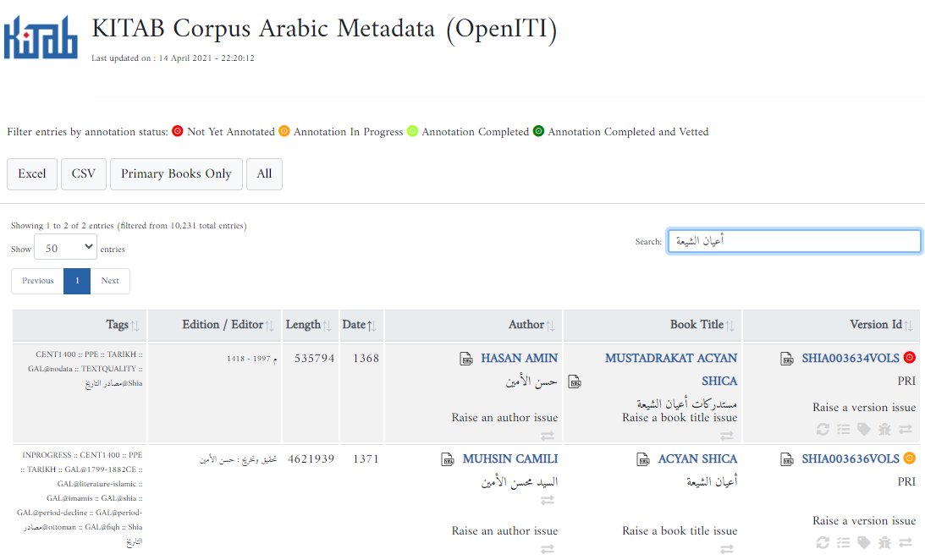This screenshot has height=560, width=925.
Task: Click the green Annotation Completed status indicator
Action: click(x=412, y=130)
